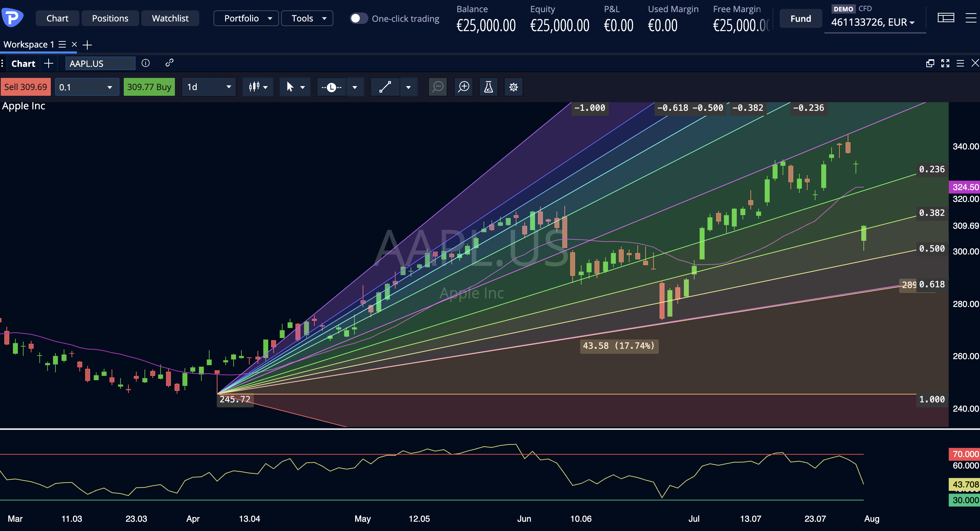Zoom in the chart
The height and width of the screenshot is (531, 980).
(x=464, y=87)
